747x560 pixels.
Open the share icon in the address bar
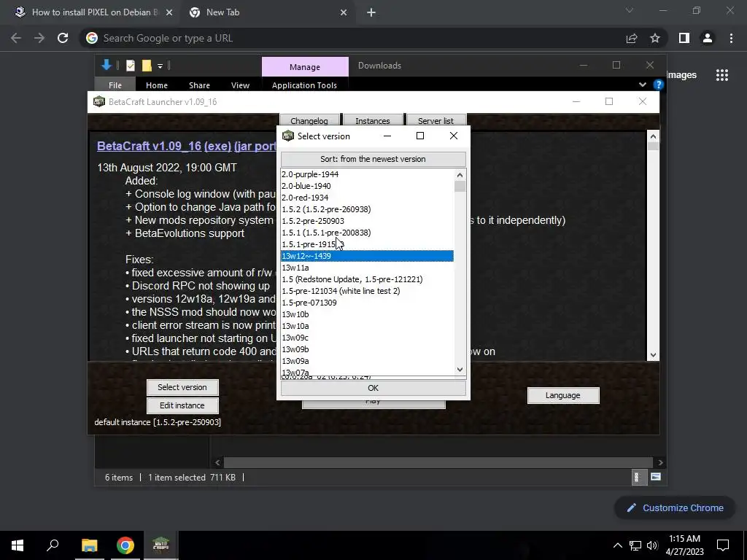[632, 38]
